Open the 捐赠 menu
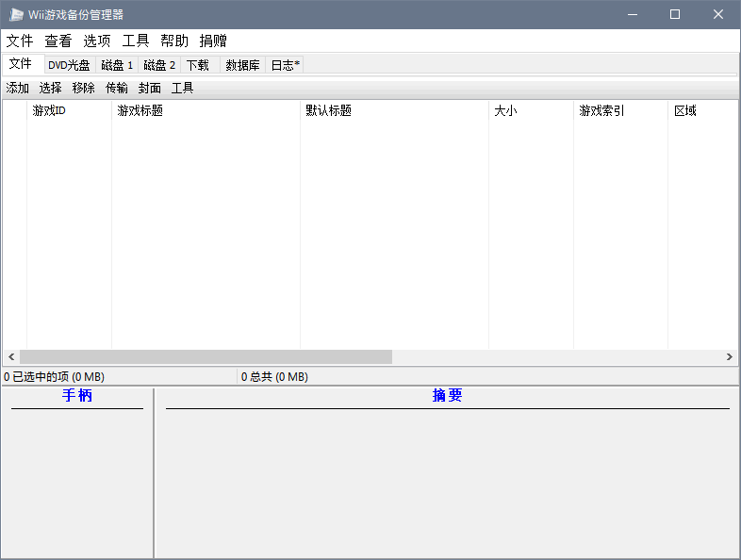The height and width of the screenshot is (560, 741). [213, 41]
